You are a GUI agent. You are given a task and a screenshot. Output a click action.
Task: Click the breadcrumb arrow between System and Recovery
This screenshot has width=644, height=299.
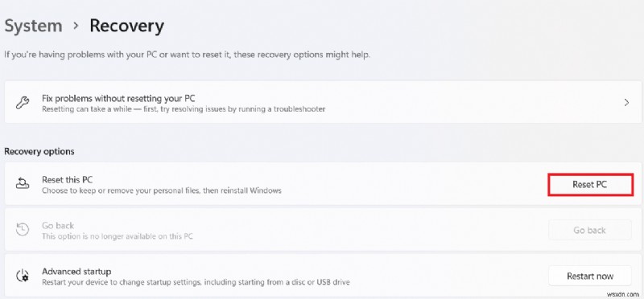76,26
